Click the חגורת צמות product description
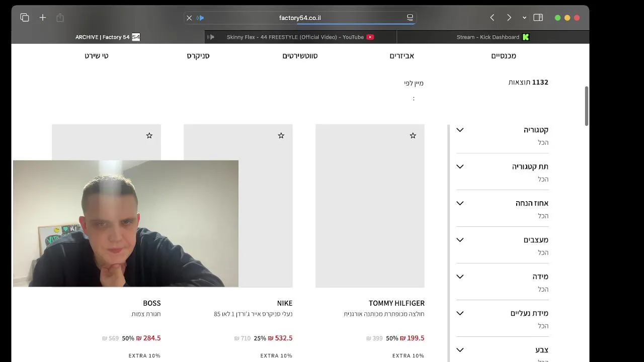 tap(146, 314)
